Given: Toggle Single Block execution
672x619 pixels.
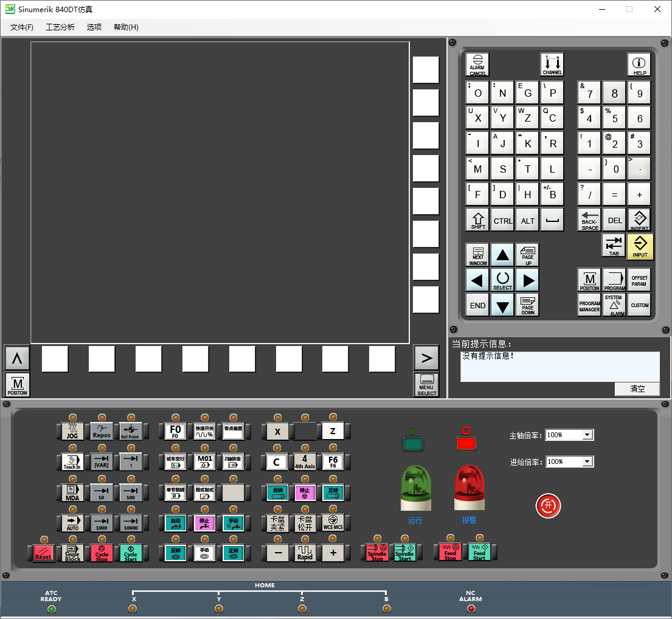Looking at the screenshot, I should 72,553.
